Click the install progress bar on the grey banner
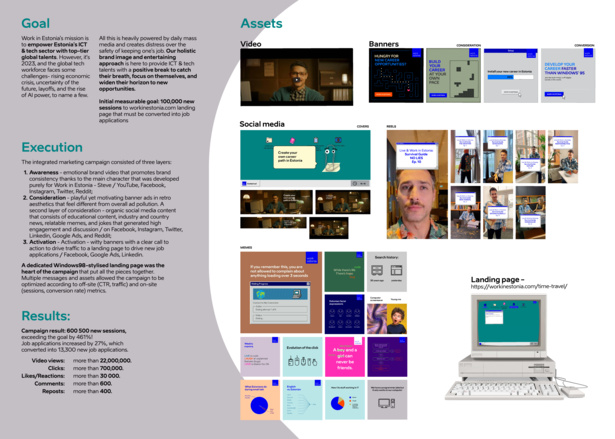 [510, 77]
